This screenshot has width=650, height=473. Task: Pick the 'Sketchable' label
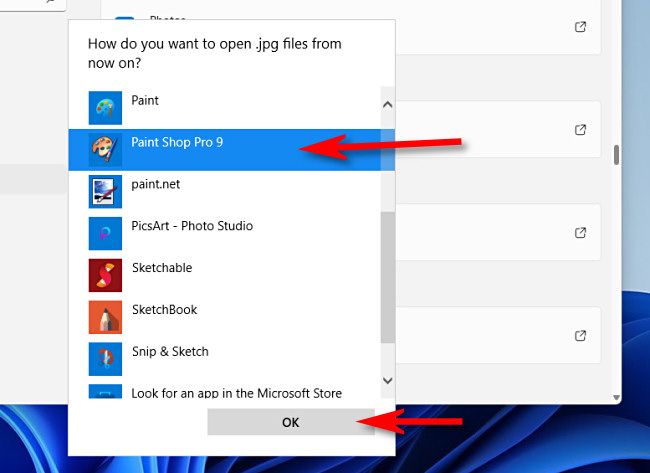click(x=162, y=268)
